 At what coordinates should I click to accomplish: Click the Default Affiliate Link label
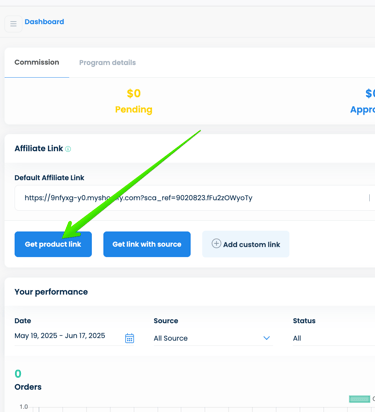pyautogui.click(x=49, y=178)
